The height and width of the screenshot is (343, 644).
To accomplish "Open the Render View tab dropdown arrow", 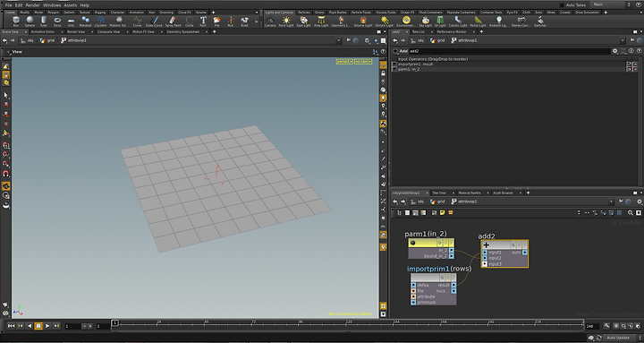I will point(91,31).
